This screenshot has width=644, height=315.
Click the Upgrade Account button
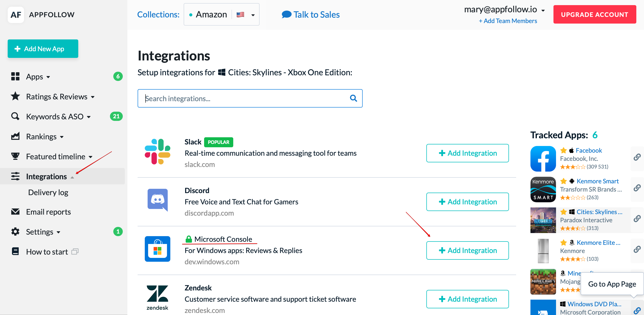point(595,15)
